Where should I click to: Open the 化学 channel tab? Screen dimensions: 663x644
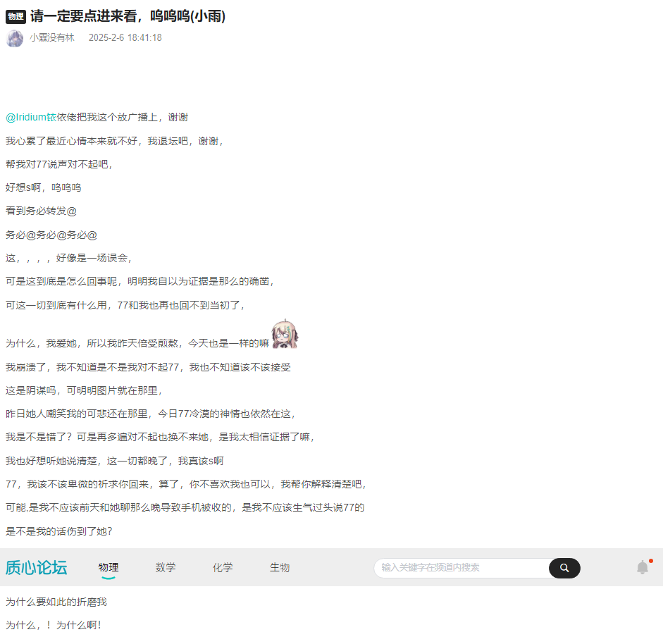pyautogui.click(x=223, y=568)
